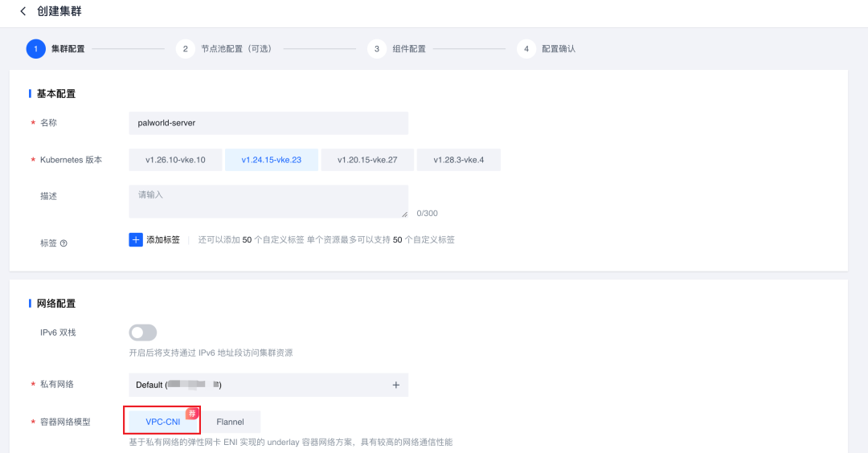The image size is (868, 453).
Task: Click the Kubernetes 版本 label
Action: tap(71, 160)
